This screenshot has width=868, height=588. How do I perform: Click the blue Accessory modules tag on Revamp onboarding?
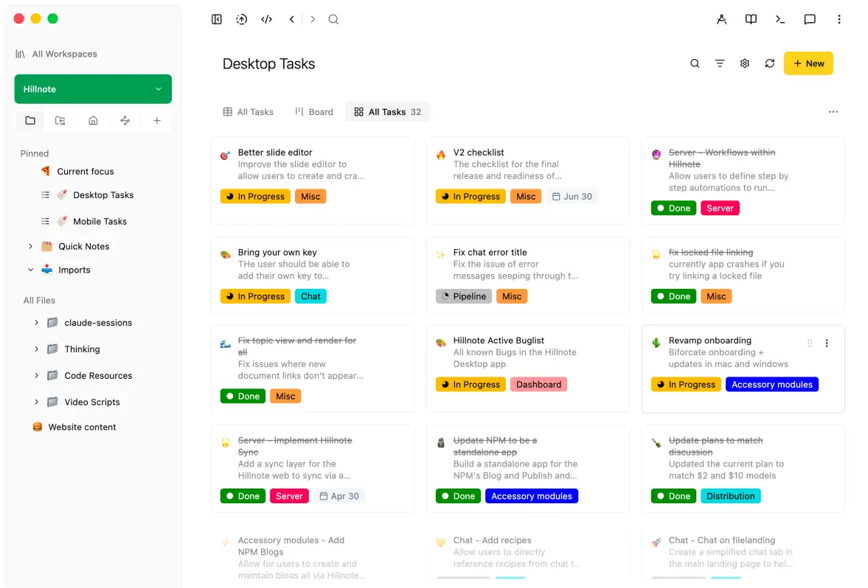pyautogui.click(x=771, y=385)
